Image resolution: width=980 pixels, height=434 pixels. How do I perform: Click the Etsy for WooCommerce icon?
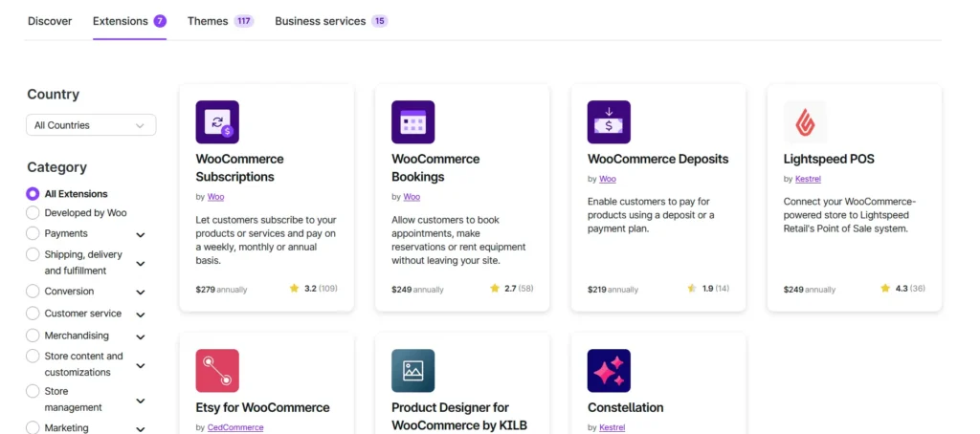coord(217,371)
